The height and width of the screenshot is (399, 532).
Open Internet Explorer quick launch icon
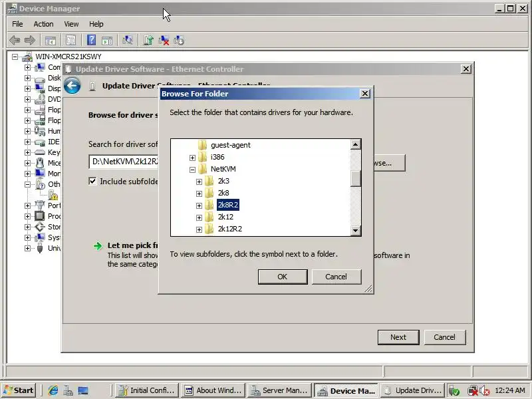click(53, 390)
